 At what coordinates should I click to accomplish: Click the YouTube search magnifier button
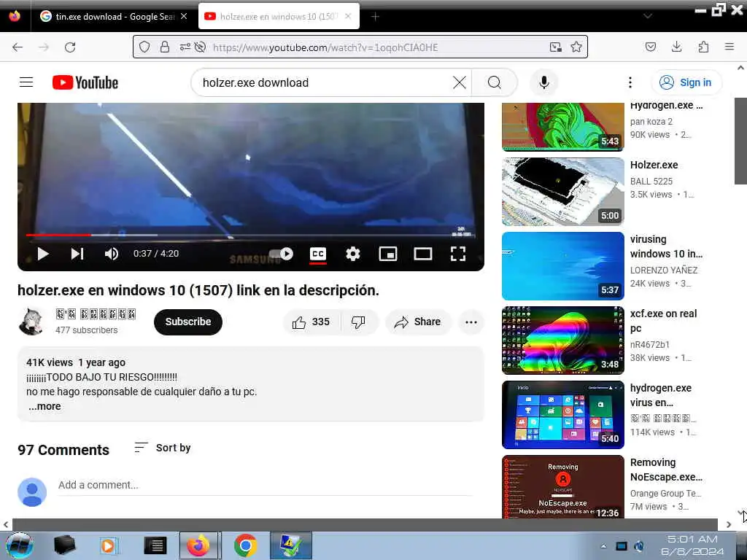coord(494,82)
